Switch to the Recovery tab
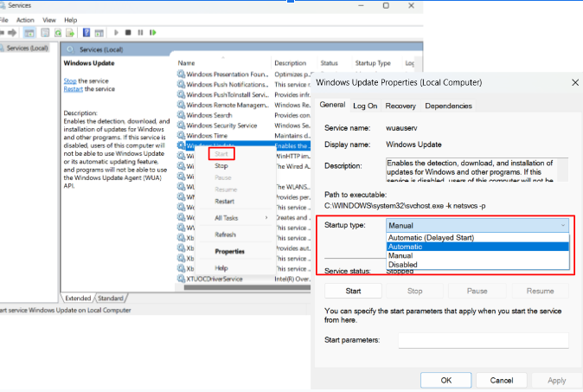Screen dimensions: 583x392 (x=400, y=106)
